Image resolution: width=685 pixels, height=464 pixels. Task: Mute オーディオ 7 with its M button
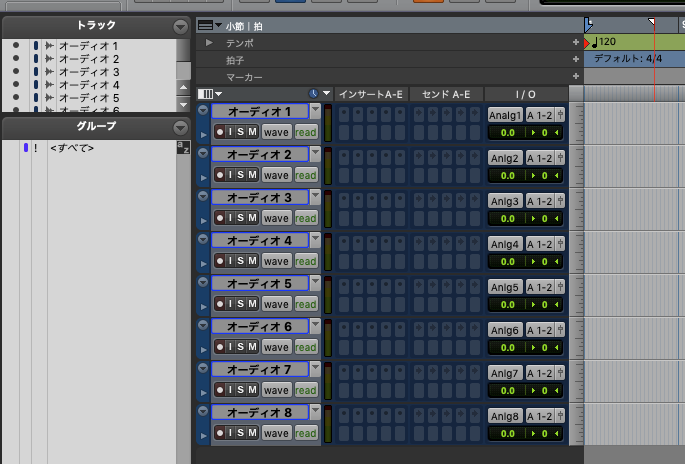252,390
